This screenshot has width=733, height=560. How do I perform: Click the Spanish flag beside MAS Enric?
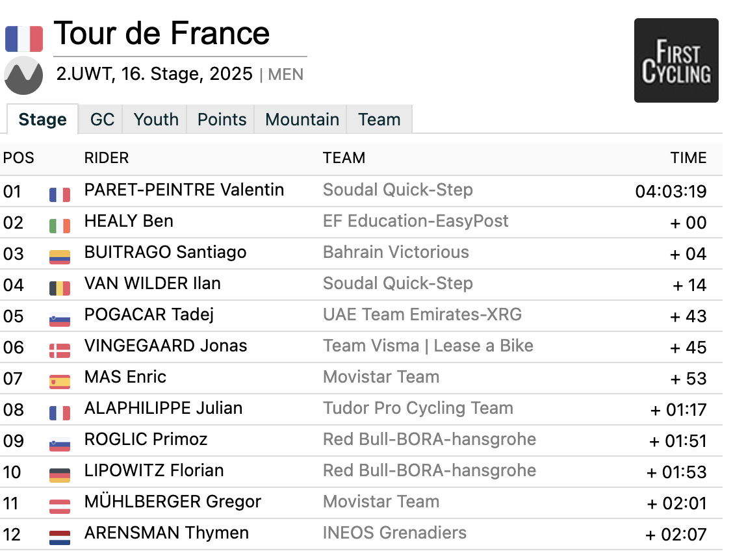60,383
